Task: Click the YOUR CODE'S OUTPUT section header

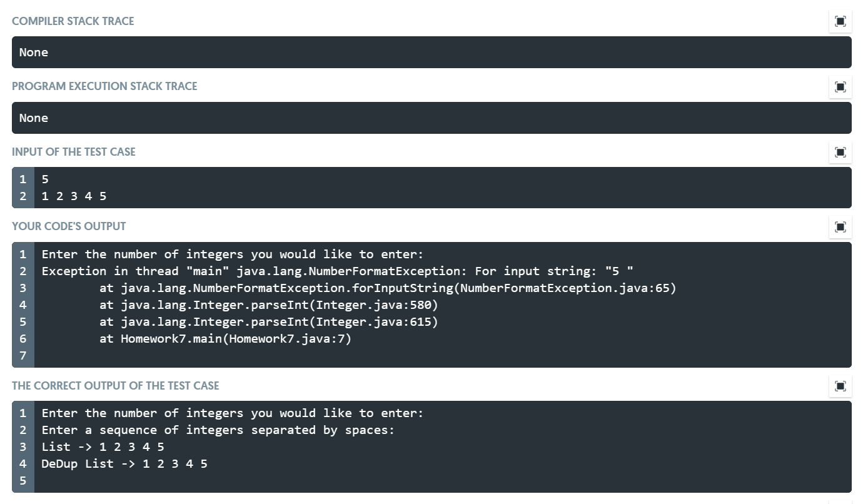Action: pos(68,226)
